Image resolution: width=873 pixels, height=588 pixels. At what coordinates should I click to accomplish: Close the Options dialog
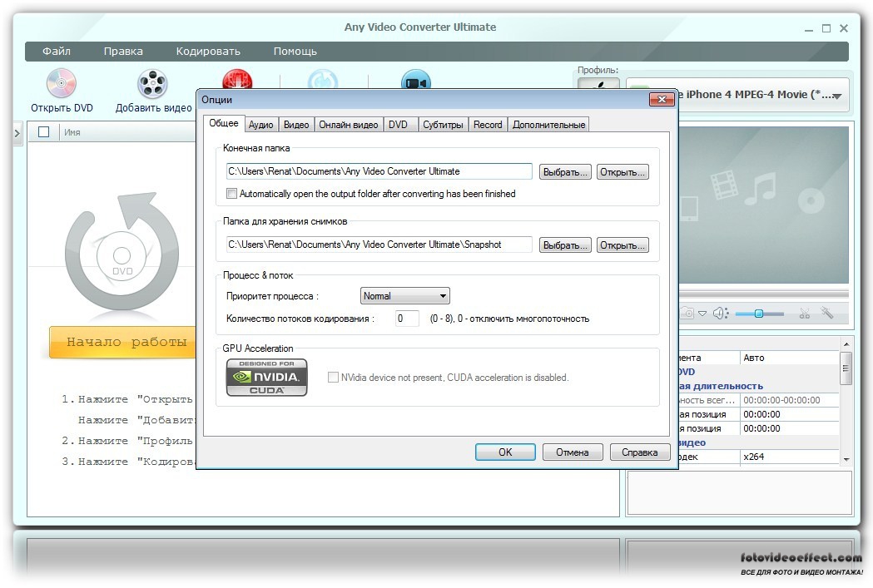(x=662, y=99)
